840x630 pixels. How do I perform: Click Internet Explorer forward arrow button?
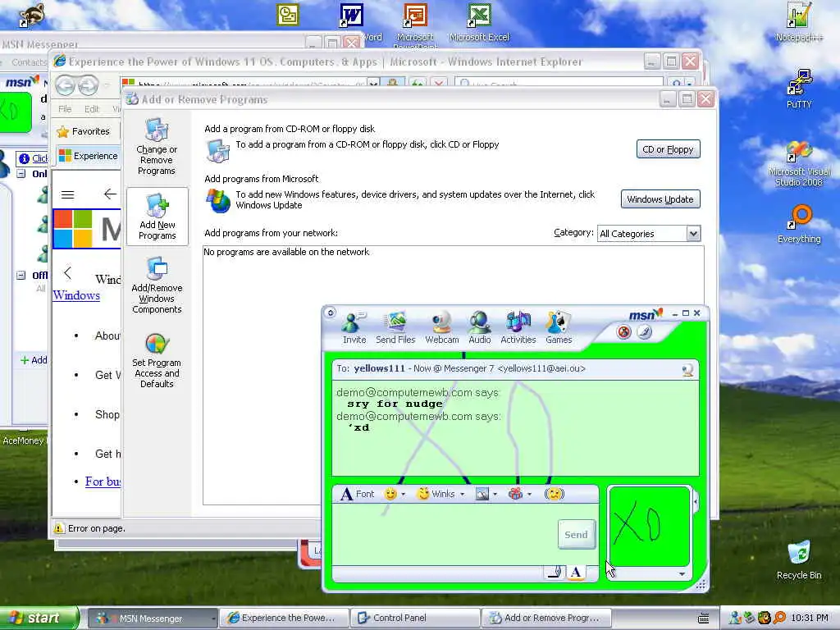click(x=89, y=85)
